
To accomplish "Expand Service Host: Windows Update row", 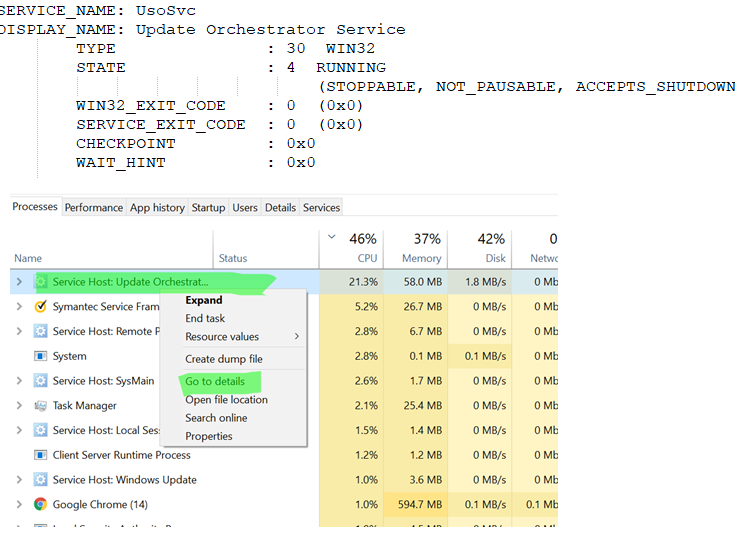I will (x=19, y=480).
